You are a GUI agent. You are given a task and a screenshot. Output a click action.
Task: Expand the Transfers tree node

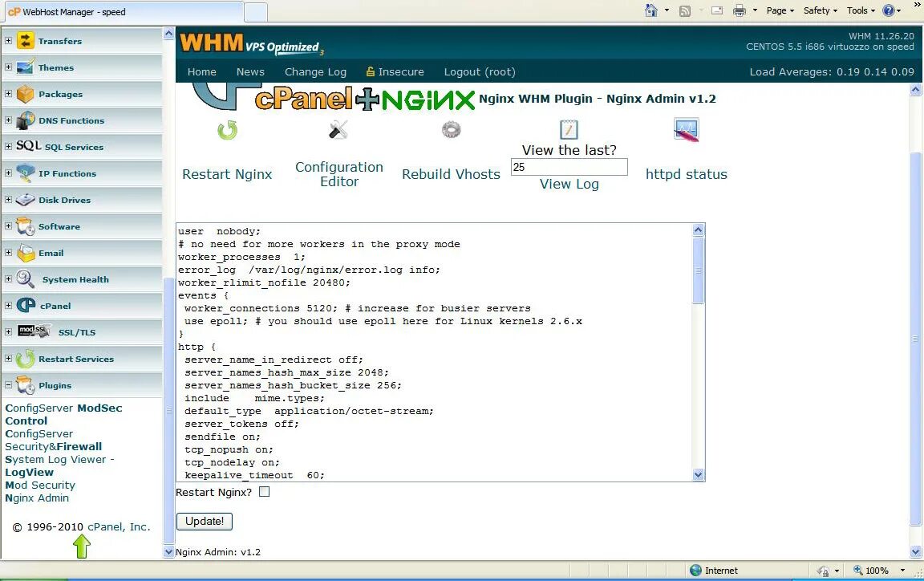click(x=8, y=41)
